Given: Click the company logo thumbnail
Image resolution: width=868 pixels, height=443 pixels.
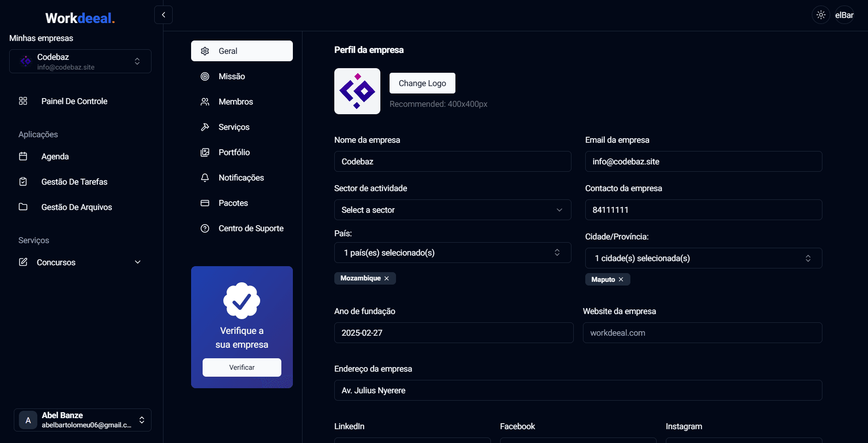Looking at the screenshot, I should (x=357, y=91).
